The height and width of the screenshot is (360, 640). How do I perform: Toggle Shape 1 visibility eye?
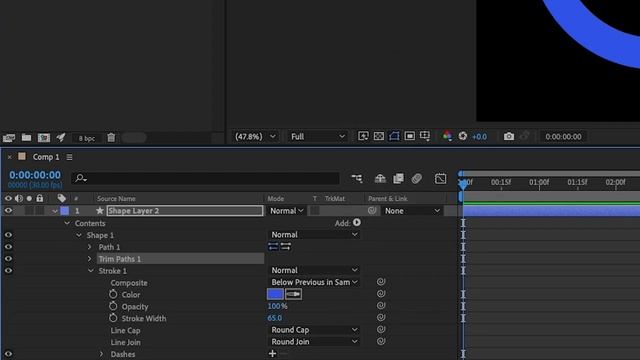[x=8, y=235]
